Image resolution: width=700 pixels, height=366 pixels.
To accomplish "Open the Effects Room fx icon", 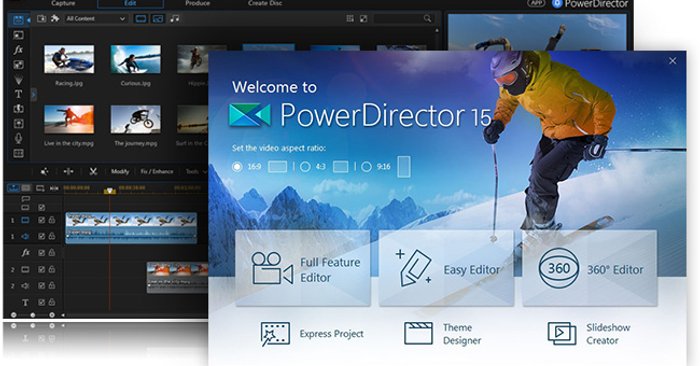I will [18, 50].
